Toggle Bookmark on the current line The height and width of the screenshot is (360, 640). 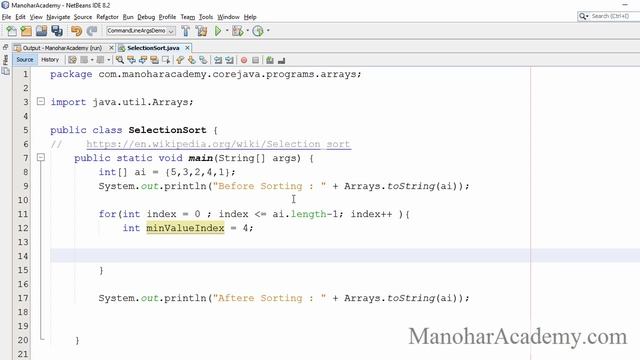(203, 60)
